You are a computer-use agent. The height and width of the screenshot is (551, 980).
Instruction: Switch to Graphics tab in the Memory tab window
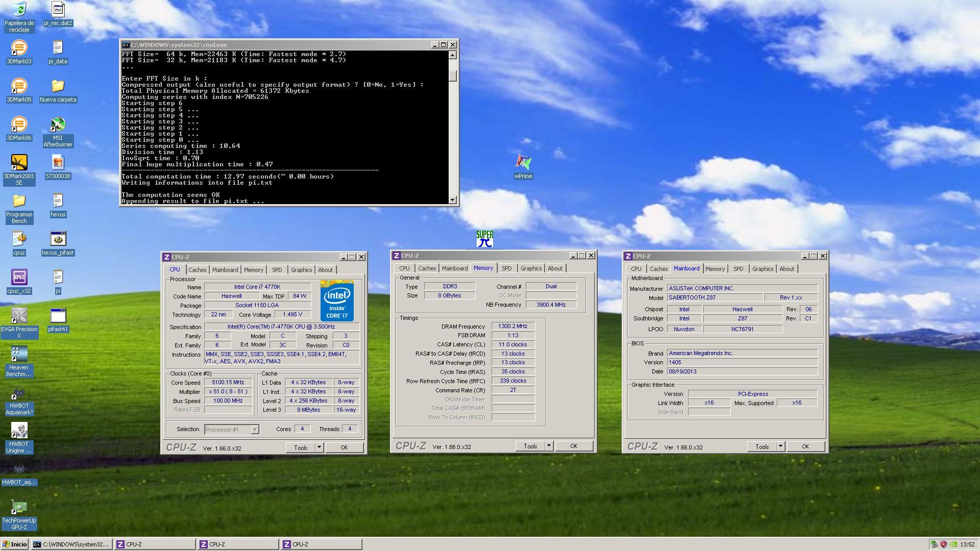click(x=531, y=268)
